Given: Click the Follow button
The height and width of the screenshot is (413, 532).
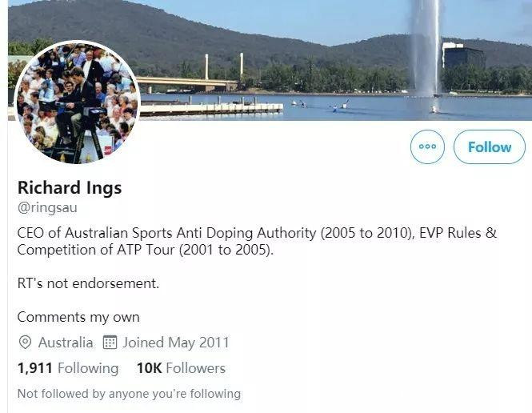Looking at the screenshot, I should [489, 147].
